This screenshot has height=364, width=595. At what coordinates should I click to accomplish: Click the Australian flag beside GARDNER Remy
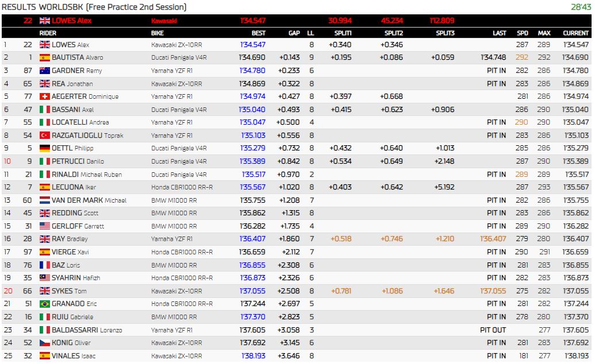click(45, 71)
